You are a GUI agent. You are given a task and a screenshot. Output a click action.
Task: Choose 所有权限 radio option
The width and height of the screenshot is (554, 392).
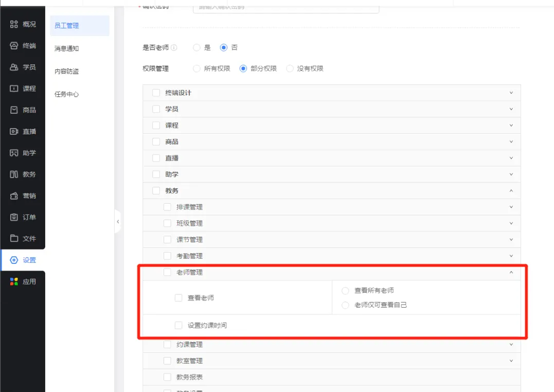click(x=196, y=68)
